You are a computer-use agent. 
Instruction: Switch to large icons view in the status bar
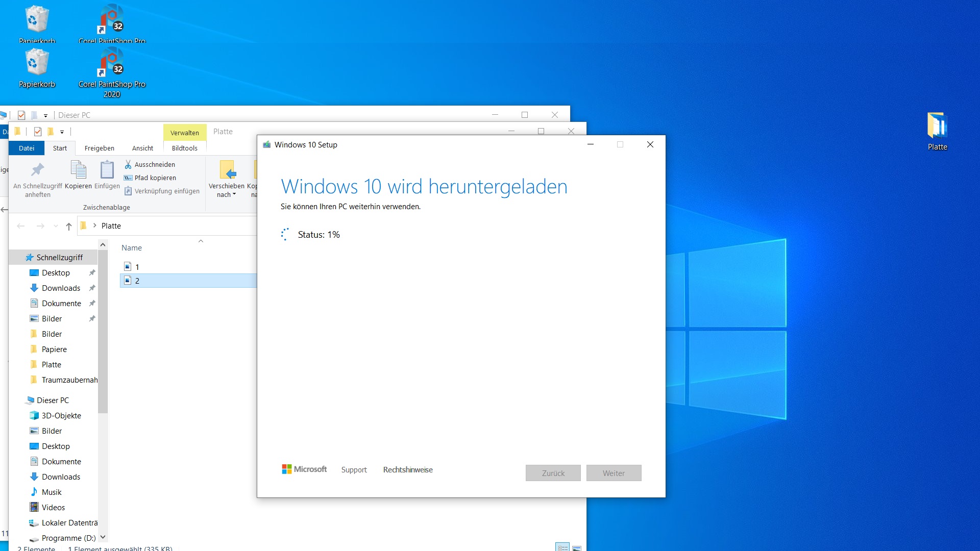pyautogui.click(x=577, y=548)
